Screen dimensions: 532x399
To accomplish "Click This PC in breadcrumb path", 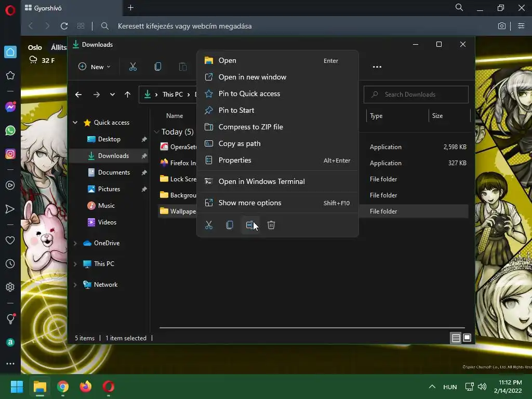I will (172, 95).
